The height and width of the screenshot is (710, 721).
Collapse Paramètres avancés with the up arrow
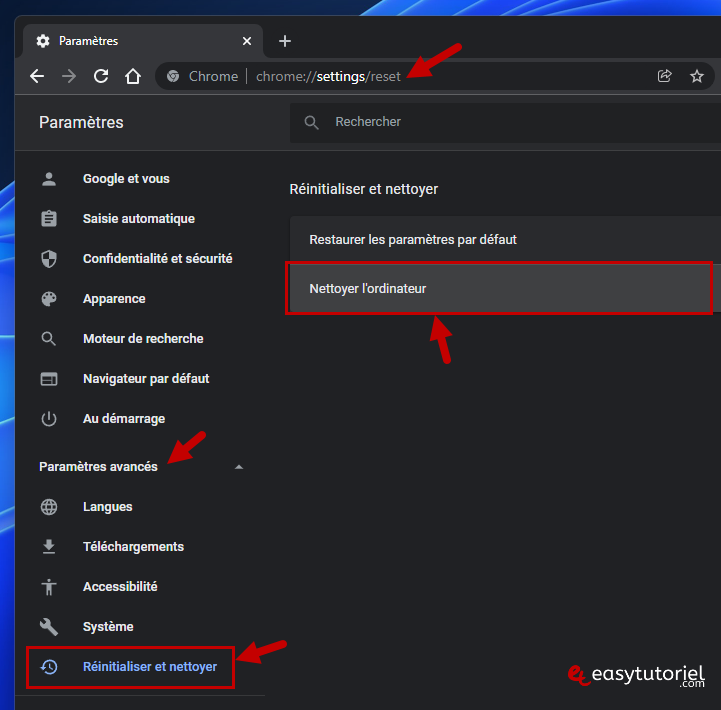(239, 467)
